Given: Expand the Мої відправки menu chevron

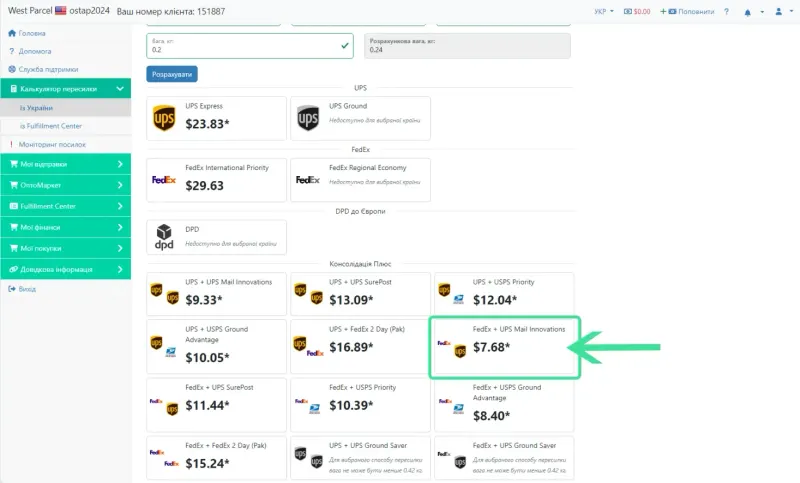Looking at the screenshot, I should pyautogui.click(x=120, y=164).
